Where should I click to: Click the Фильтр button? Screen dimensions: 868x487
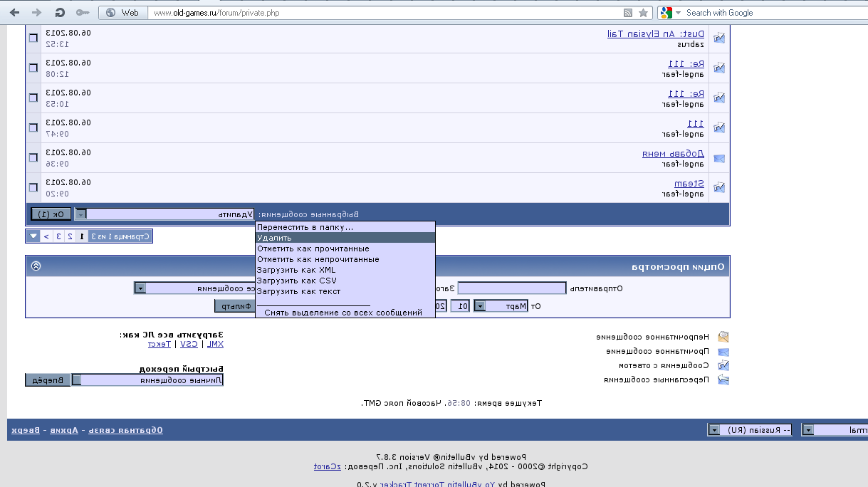(x=236, y=306)
